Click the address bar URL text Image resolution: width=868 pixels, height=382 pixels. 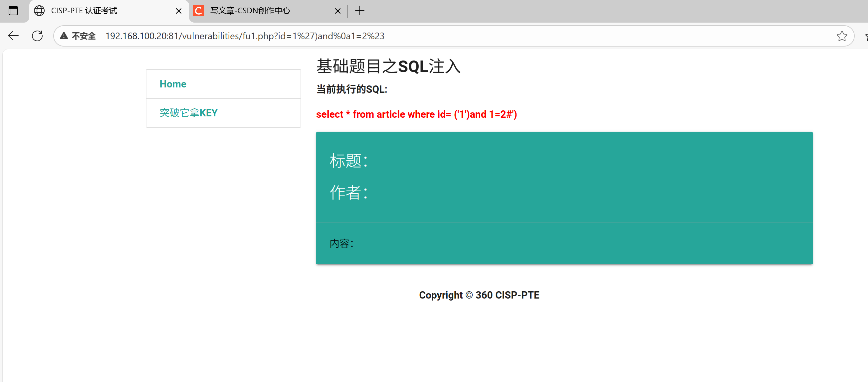[x=245, y=36]
